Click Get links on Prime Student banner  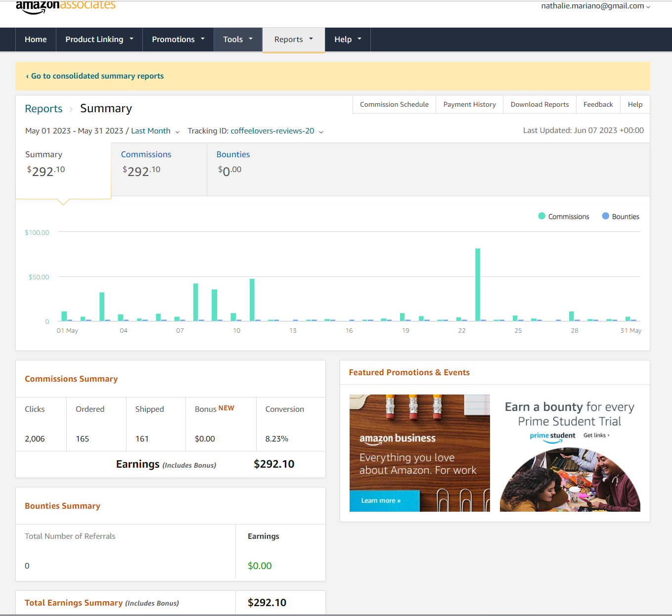596,436
